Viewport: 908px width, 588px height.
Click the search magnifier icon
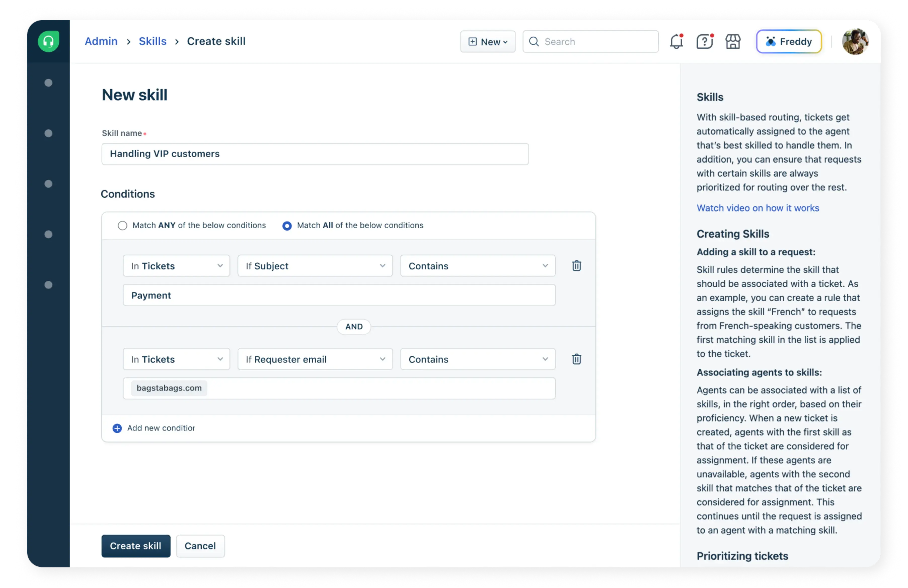pyautogui.click(x=534, y=42)
